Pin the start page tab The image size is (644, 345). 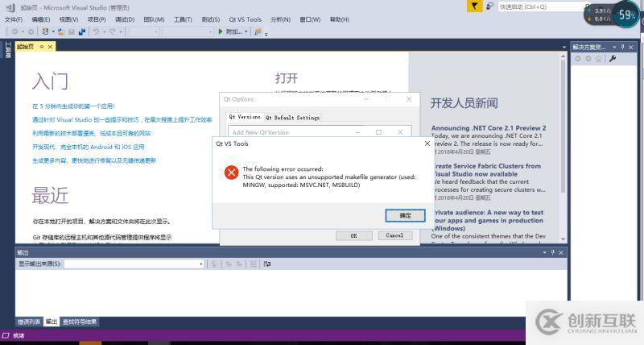tap(42, 47)
